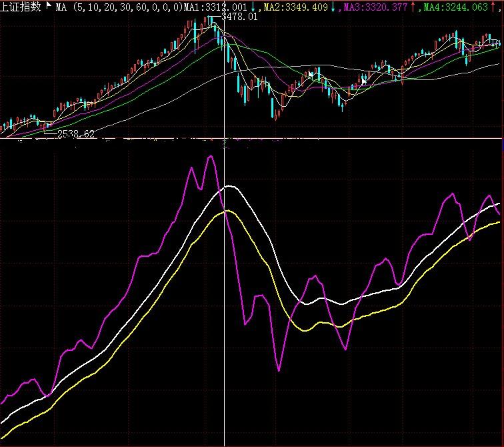
Task: Click the 3478.01 high price label
Action: (x=240, y=17)
